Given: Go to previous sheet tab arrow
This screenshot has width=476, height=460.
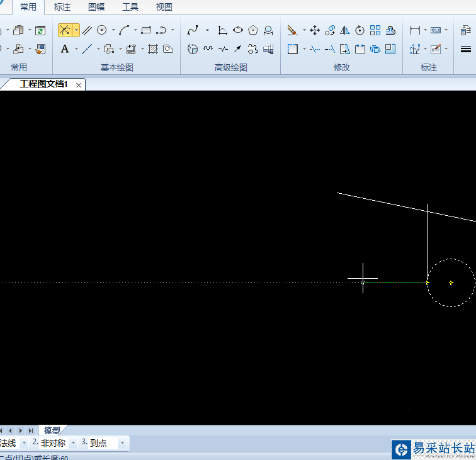Looking at the screenshot, I should pos(11,430).
